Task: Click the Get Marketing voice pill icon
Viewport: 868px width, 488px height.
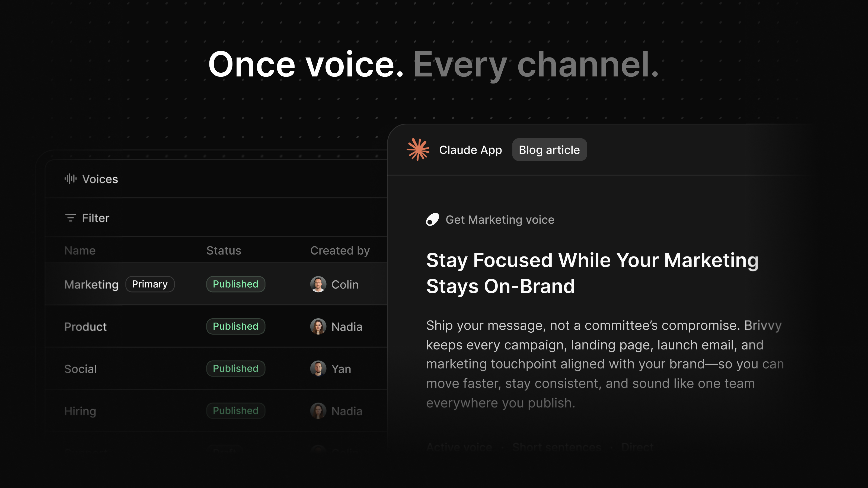Action: coord(432,220)
